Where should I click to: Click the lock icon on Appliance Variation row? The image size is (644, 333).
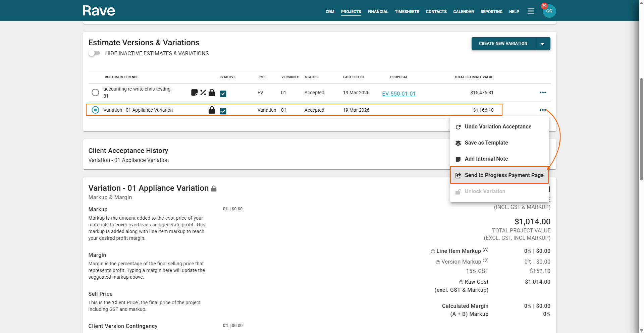tap(212, 110)
